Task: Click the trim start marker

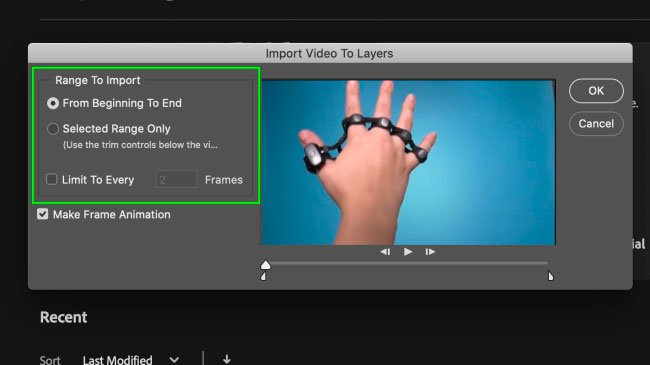Action: pos(263,276)
